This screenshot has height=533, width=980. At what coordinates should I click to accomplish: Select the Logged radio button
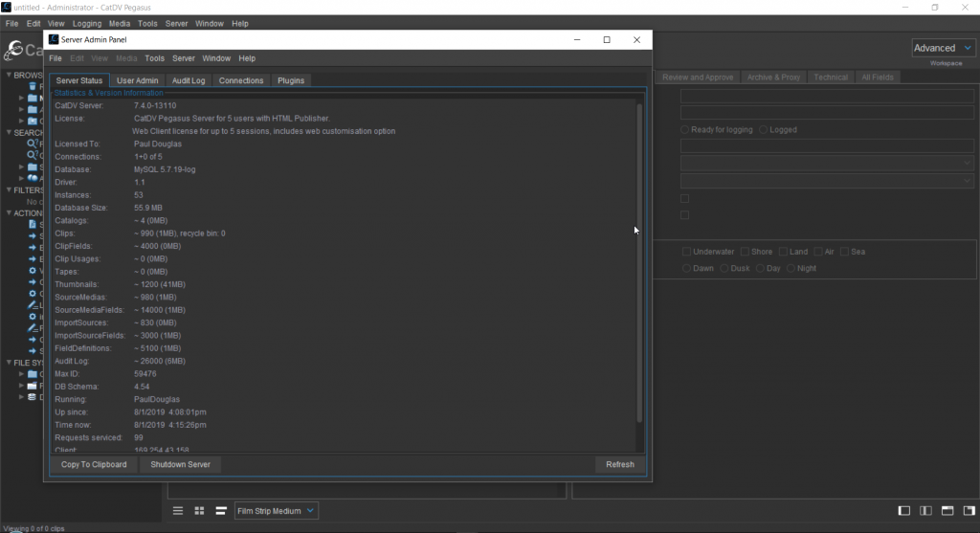point(763,129)
